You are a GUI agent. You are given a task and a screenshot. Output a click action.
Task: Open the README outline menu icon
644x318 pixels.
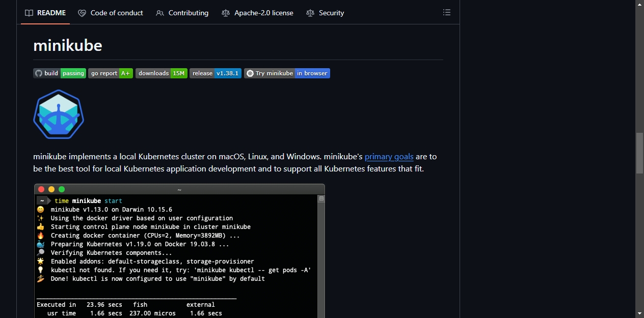coord(447,13)
